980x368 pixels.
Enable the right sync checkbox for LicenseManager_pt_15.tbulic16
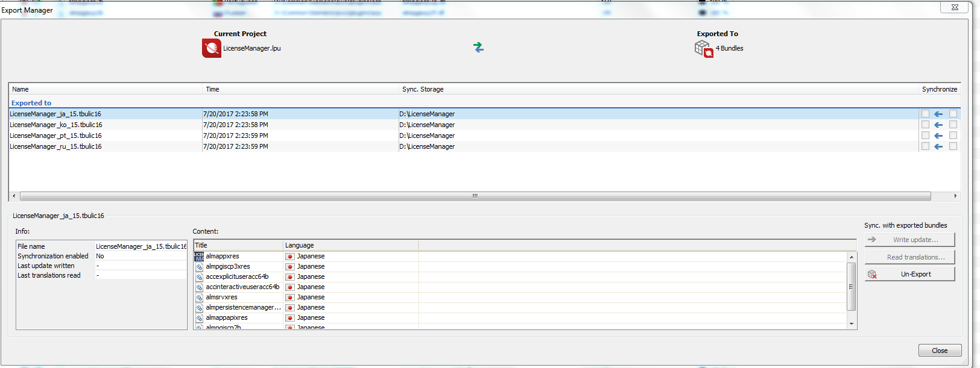tap(953, 136)
